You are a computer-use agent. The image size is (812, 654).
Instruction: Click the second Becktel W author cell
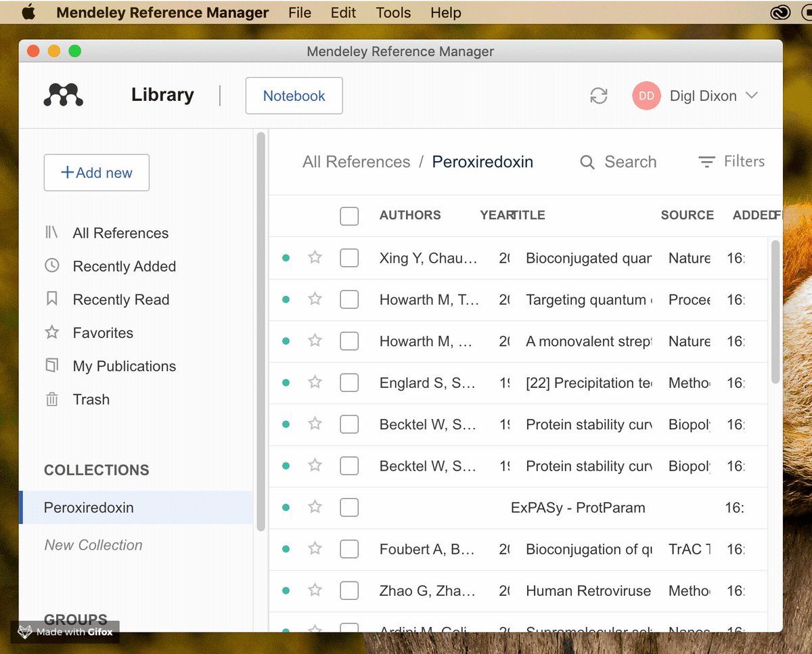[x=428, y=466]
